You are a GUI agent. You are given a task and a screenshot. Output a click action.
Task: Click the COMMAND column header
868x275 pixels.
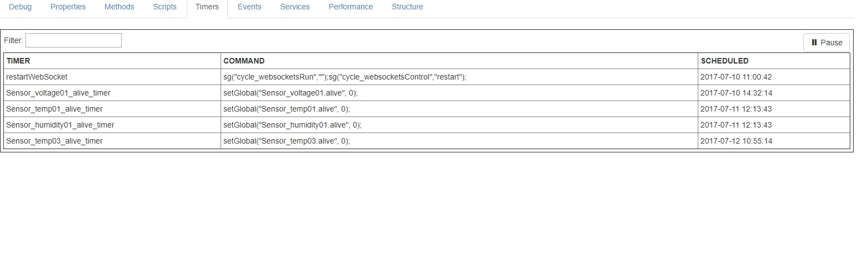click(244, 61)
